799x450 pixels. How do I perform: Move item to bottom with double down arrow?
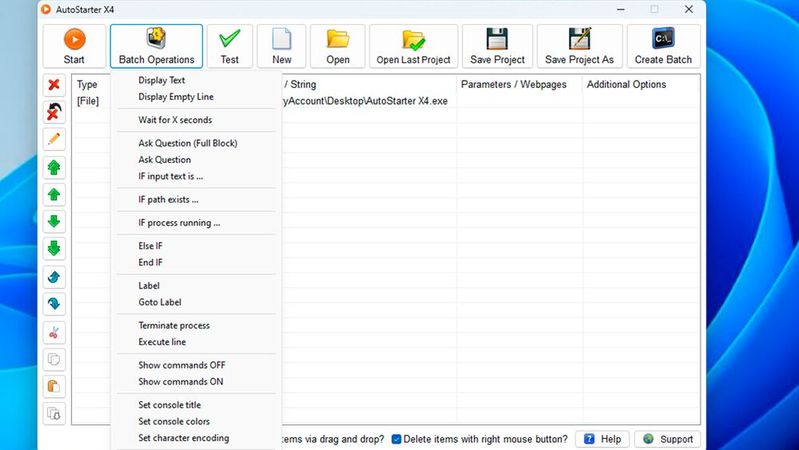pos(54,249)
